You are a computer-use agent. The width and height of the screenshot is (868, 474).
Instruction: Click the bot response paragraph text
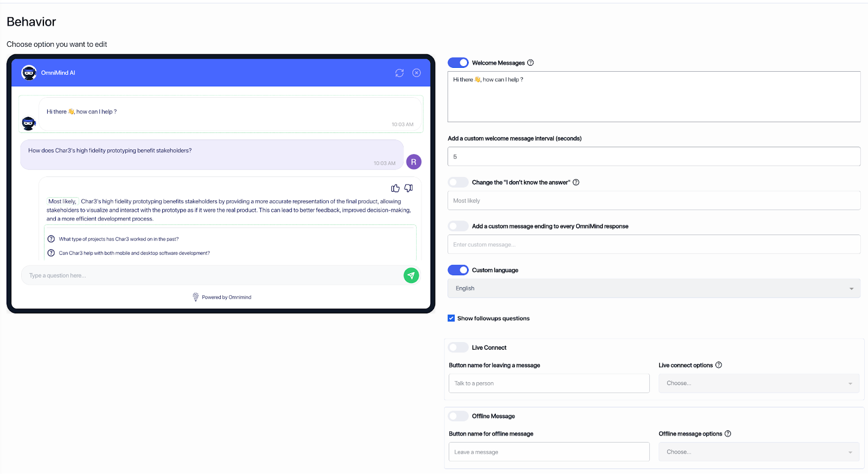click(x=229, y=210)
